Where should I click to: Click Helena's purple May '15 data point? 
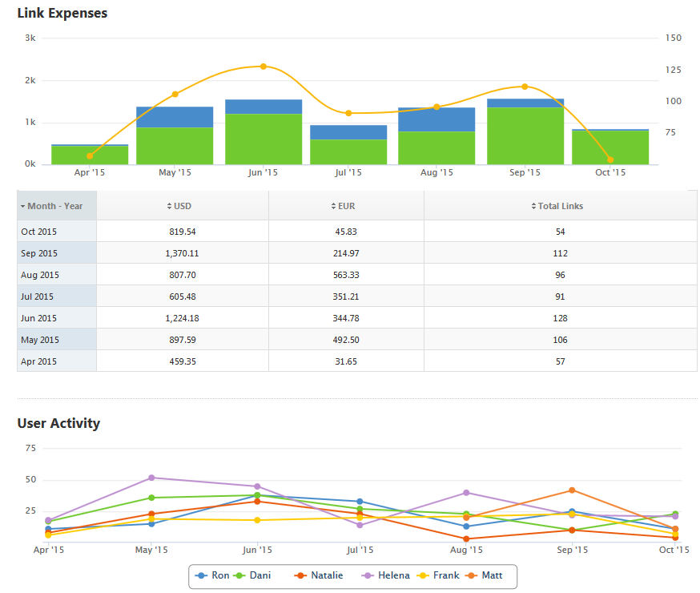coord(151,478)
